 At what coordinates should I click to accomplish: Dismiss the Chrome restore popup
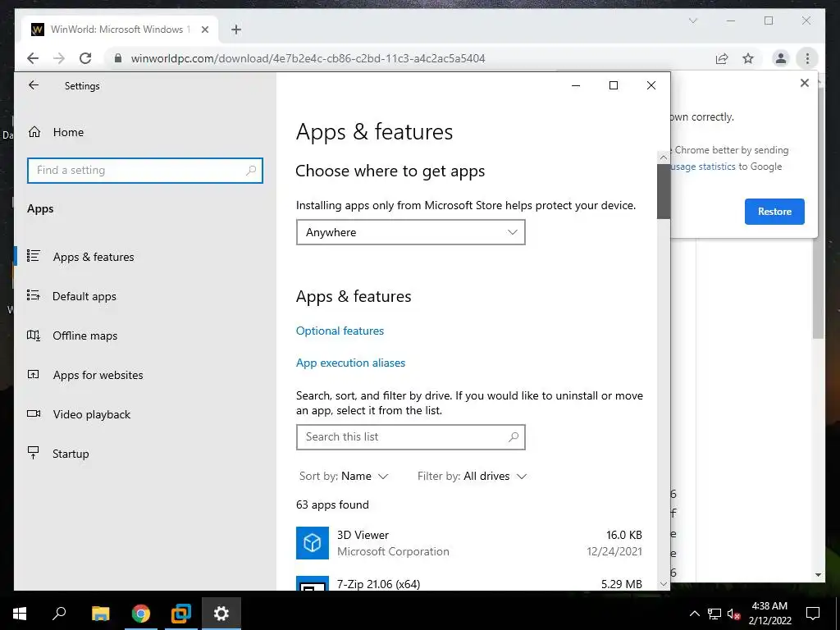804,83
